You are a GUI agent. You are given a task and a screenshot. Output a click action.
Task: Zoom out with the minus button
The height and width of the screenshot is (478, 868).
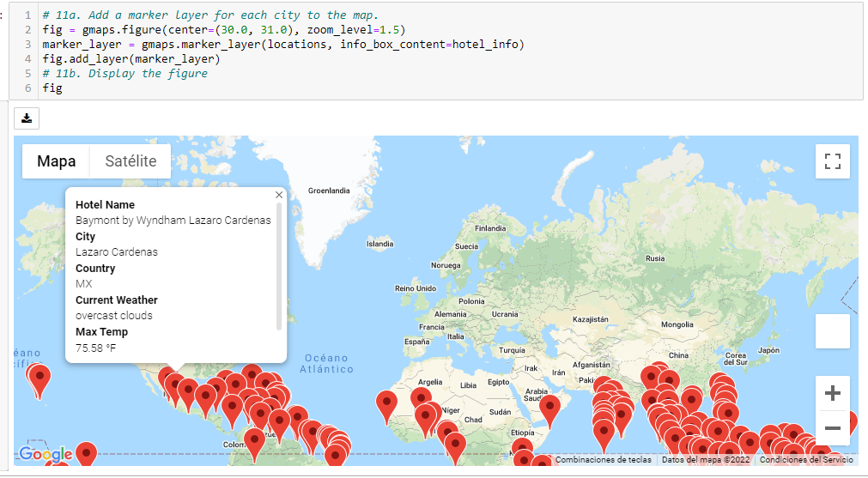832,427
